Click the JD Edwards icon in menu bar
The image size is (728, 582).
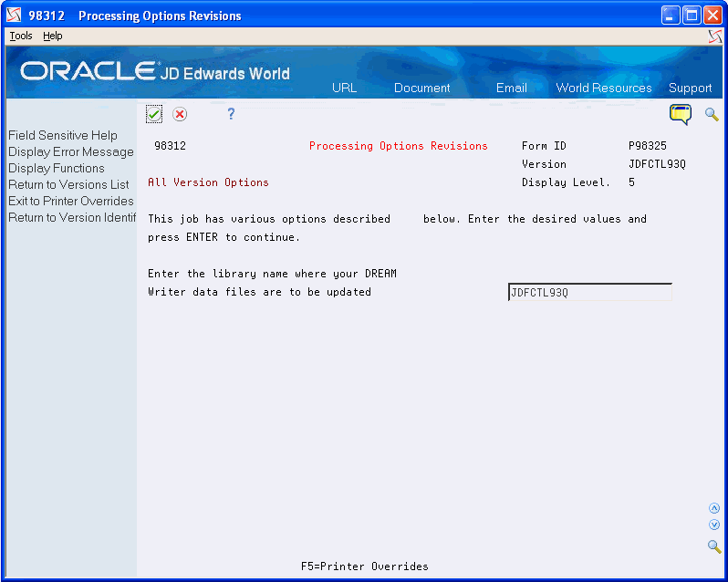tap(715, 36)
